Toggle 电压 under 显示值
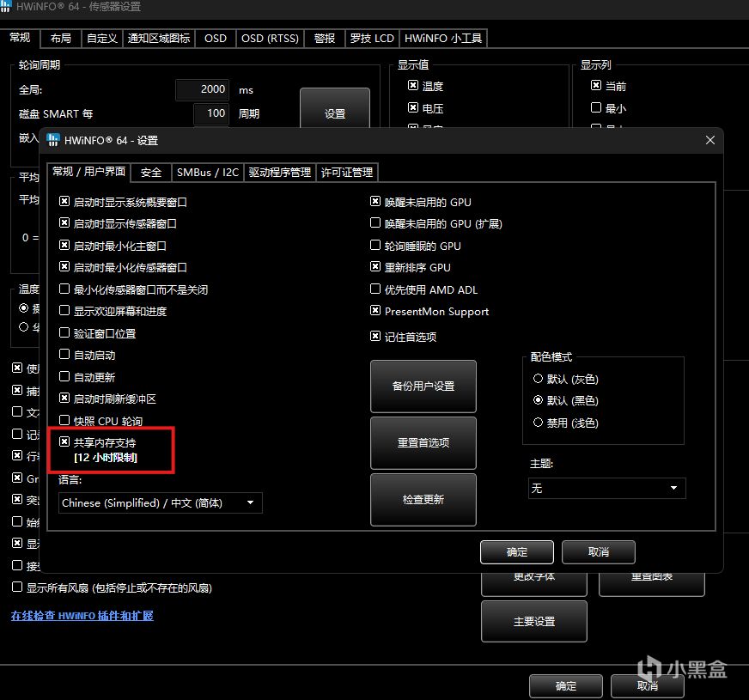 click(413, 107)
